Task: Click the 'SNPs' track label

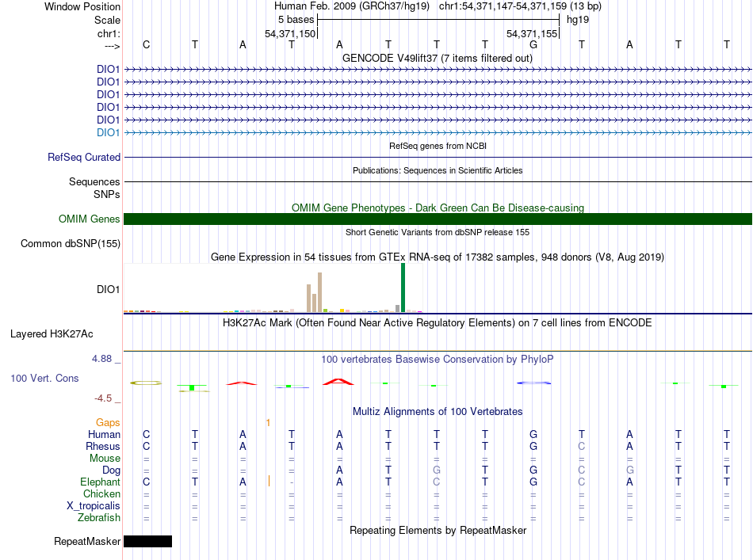Action: pyautogui.click(x=107, y=194)
